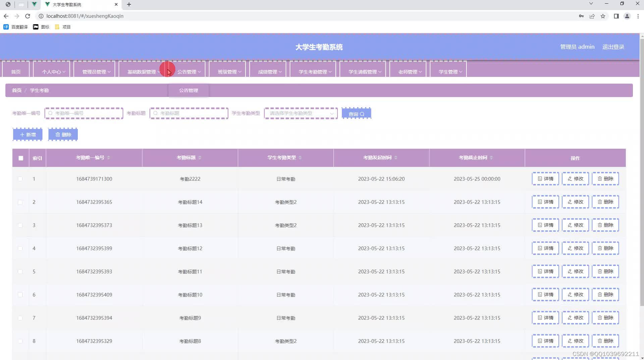This screenshot has height=360, width=644.
Task: Click the browser address bar URL
Action: coord(85,16)
